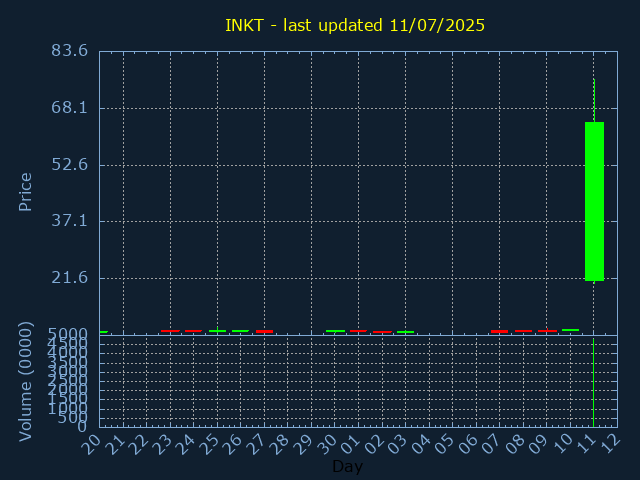Select the red candlestick on day 01

pyautogui.click(x=358, y=331)
